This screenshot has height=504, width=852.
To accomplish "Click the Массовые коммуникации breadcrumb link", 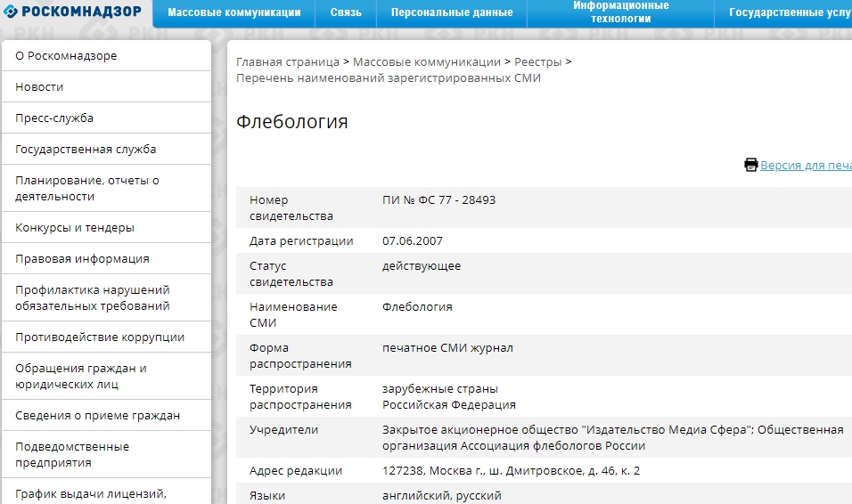I will [427, 62].
